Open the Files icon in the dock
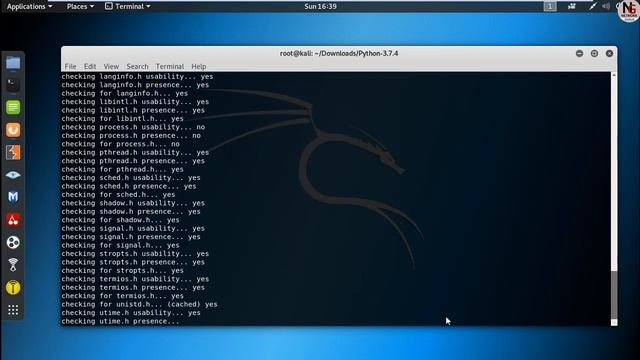640x360 pixels. 13,63
